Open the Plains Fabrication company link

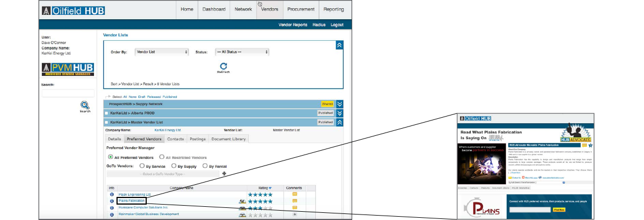point(131,201)
